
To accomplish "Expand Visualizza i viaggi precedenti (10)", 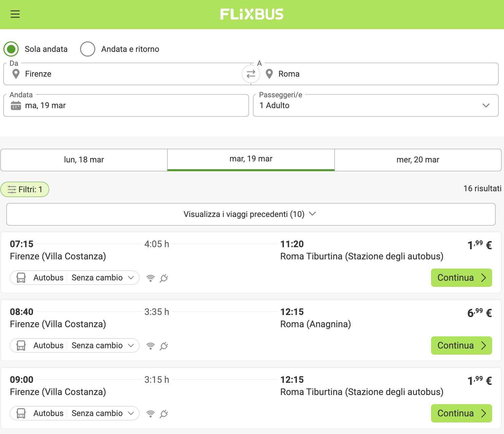I will tap(251, 214).
